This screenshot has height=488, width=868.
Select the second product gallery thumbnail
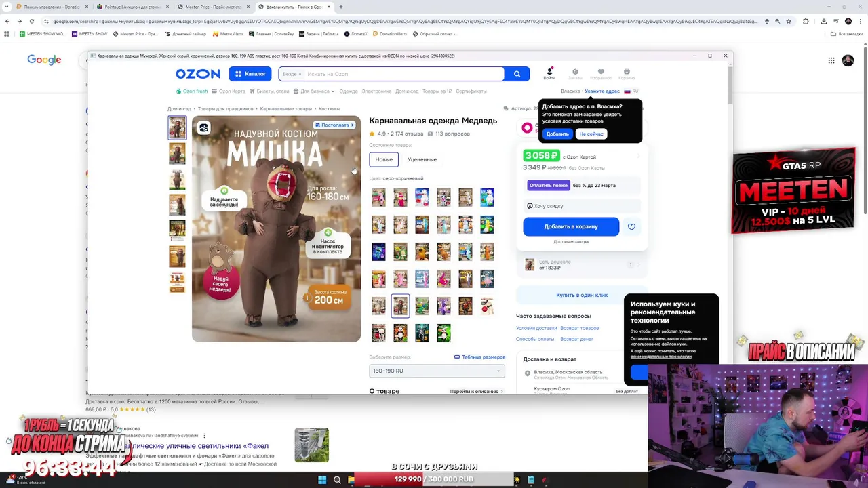point(177,153)
